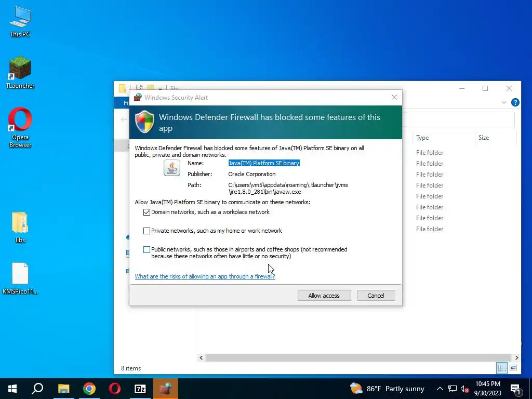Open network status tray icon
Viewport: 532px width, 399px height.
pos(453,389)
